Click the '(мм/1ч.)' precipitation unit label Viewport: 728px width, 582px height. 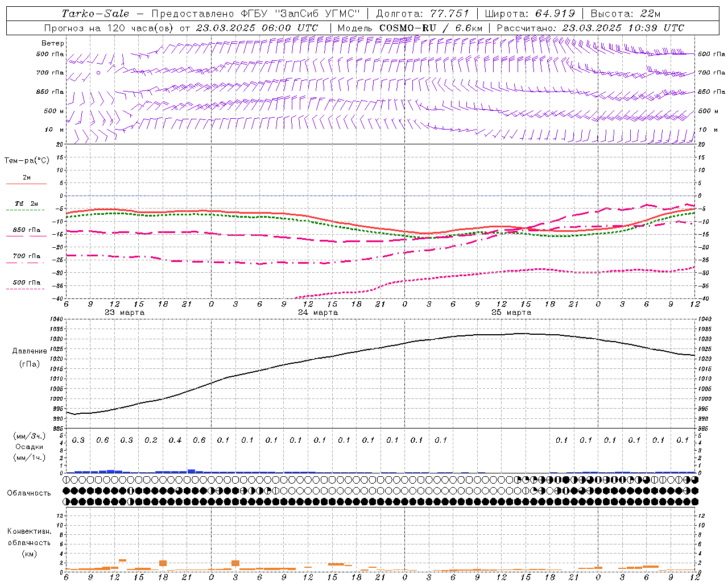coord(29,458)
